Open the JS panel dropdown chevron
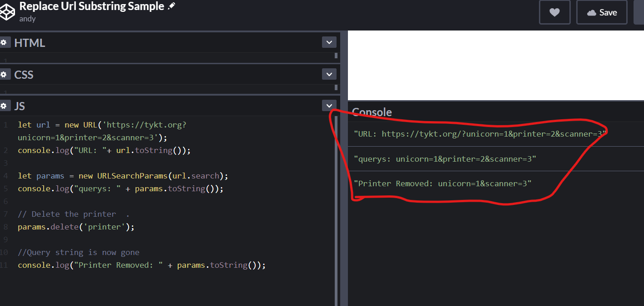The height and width of the screenshot is (306, 644). pyautogui.click(x=329, y=106)
